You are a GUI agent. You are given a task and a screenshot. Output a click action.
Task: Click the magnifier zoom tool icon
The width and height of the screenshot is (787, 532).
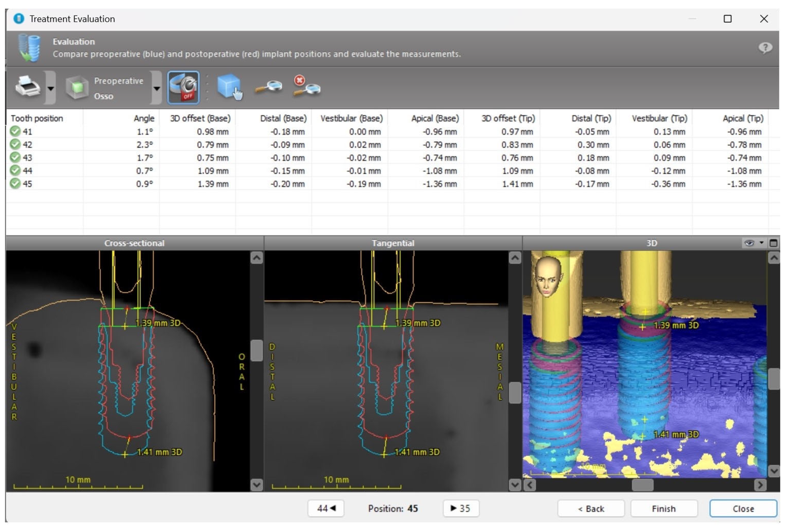(x=269, y=88)
